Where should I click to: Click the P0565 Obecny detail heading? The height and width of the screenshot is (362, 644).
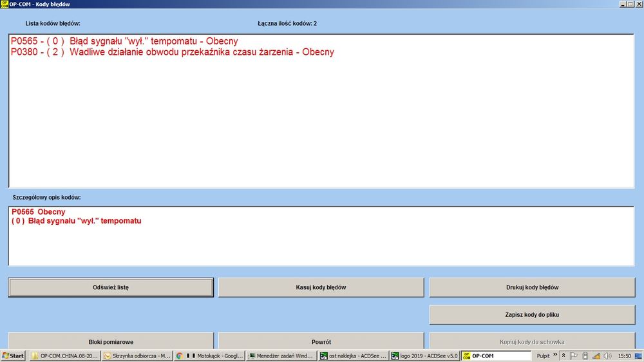point(38,212)
